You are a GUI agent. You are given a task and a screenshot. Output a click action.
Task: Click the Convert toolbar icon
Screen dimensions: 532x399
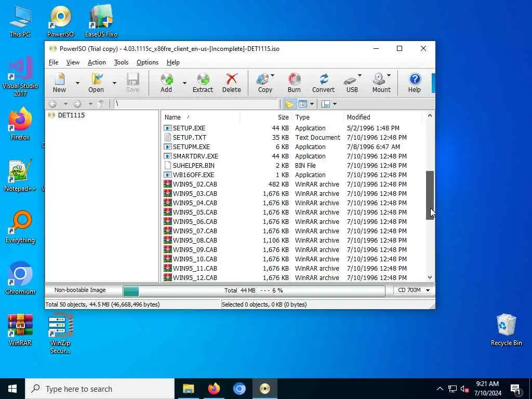tap(323, 83)
